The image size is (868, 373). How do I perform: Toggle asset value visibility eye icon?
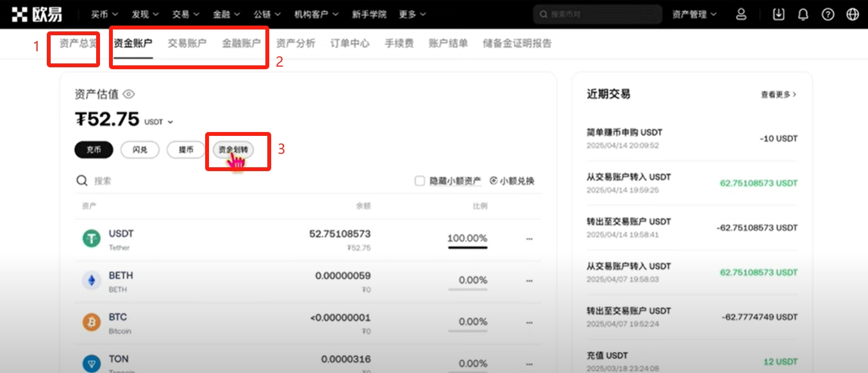(129, 94)
